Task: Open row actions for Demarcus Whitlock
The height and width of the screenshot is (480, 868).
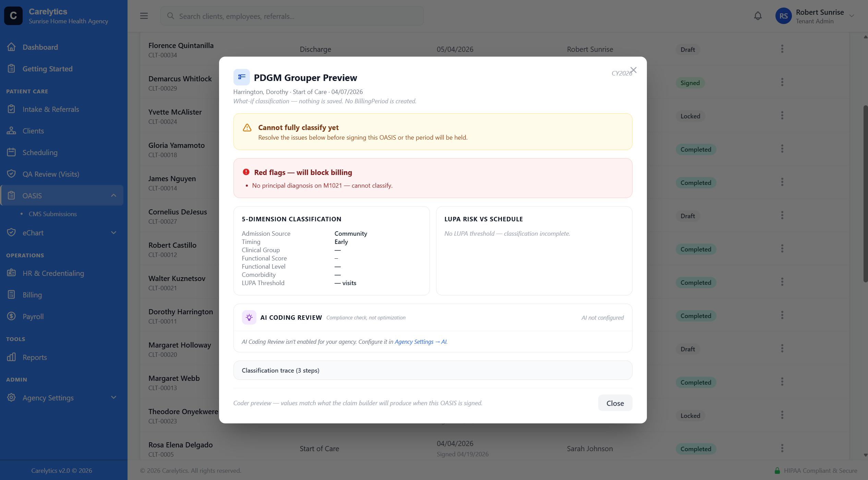Action: click(782, 82)
